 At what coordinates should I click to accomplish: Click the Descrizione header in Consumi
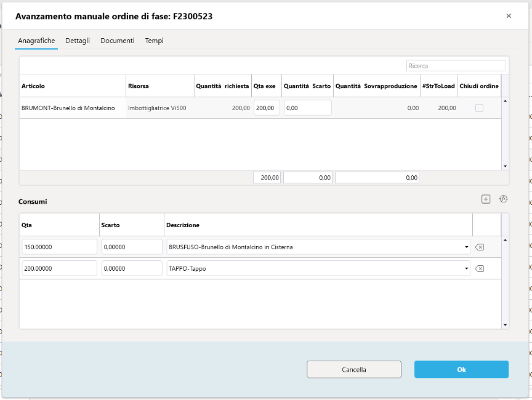(318, 225)
